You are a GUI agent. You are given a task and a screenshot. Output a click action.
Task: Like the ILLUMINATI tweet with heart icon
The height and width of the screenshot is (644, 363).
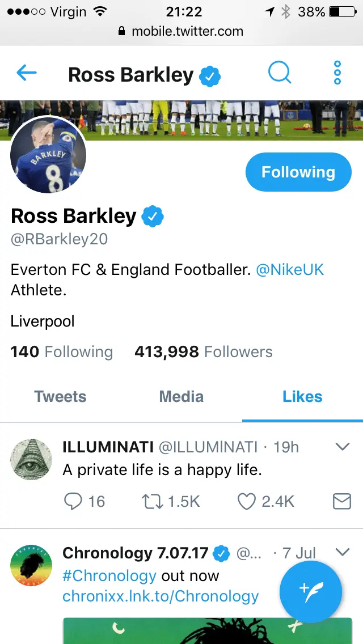[x=247, y=501]
